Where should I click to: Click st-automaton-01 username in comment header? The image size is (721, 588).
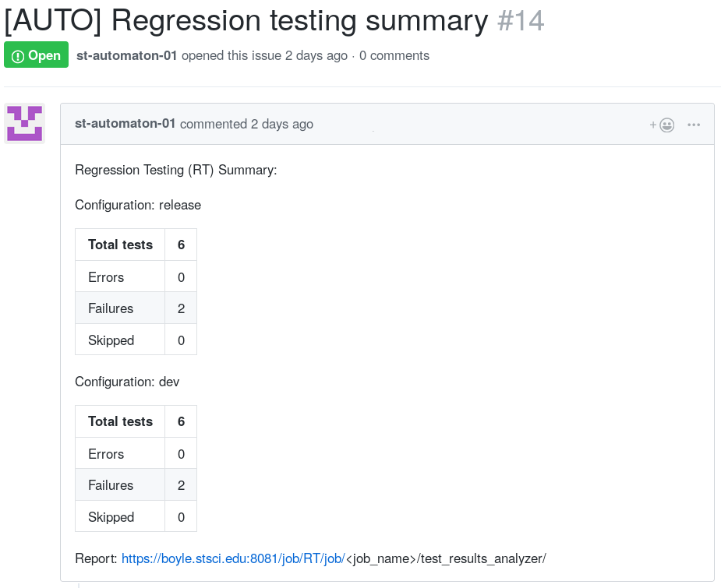(x=125, y=124)
